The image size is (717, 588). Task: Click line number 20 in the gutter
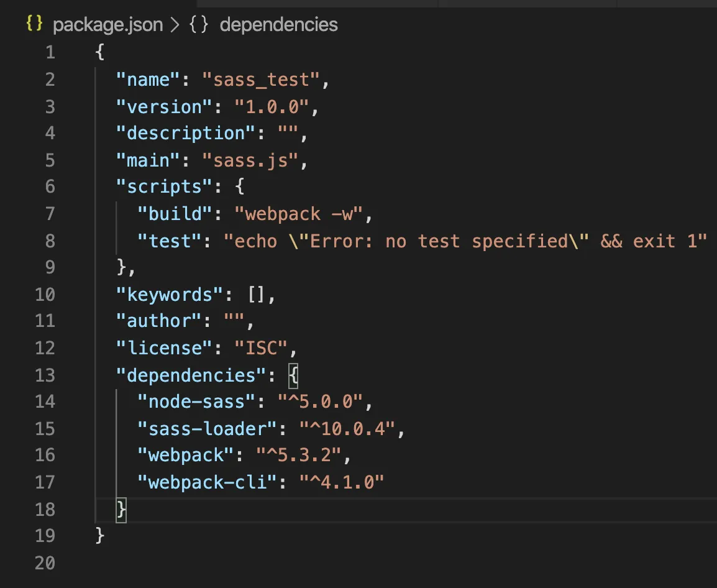pyautogui.click(x=45, y=563)
